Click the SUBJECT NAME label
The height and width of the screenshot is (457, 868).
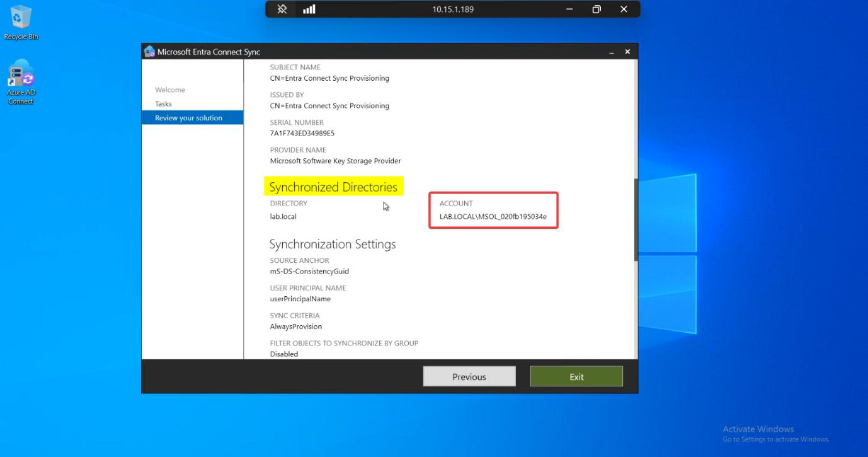pyautogui.click(x=295, y=67)
